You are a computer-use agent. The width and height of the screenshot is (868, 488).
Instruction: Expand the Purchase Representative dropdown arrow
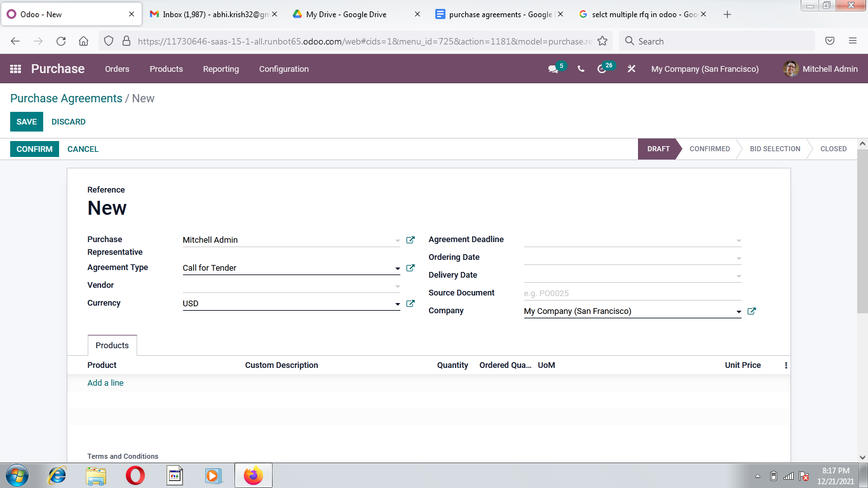(398, 241)
